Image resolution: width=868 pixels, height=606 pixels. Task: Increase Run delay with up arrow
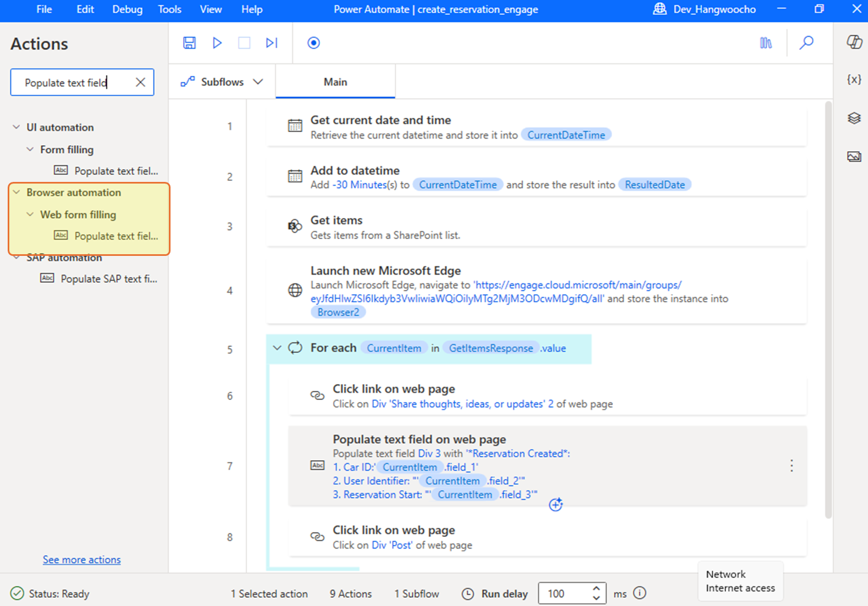(597, 588)
